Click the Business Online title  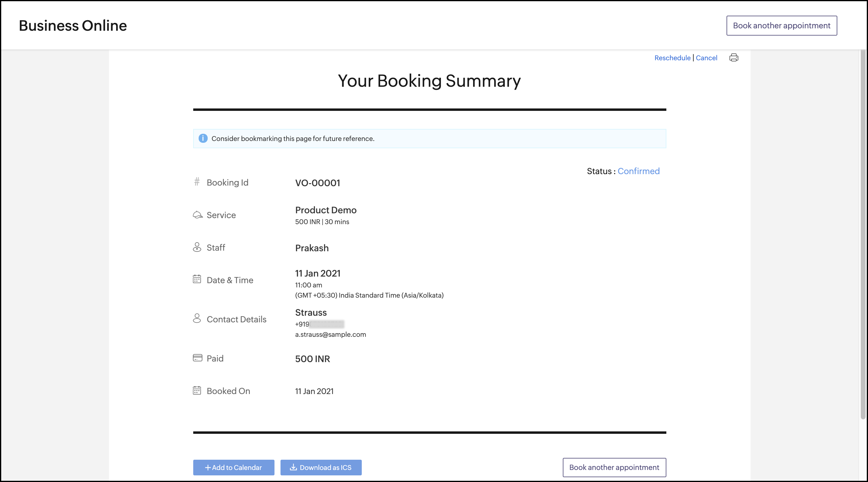73,26
